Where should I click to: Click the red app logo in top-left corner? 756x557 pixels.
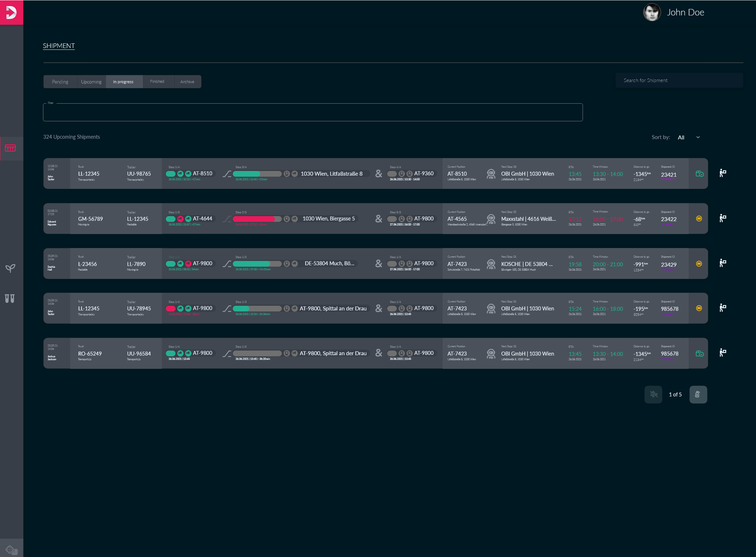click(11, 12)
